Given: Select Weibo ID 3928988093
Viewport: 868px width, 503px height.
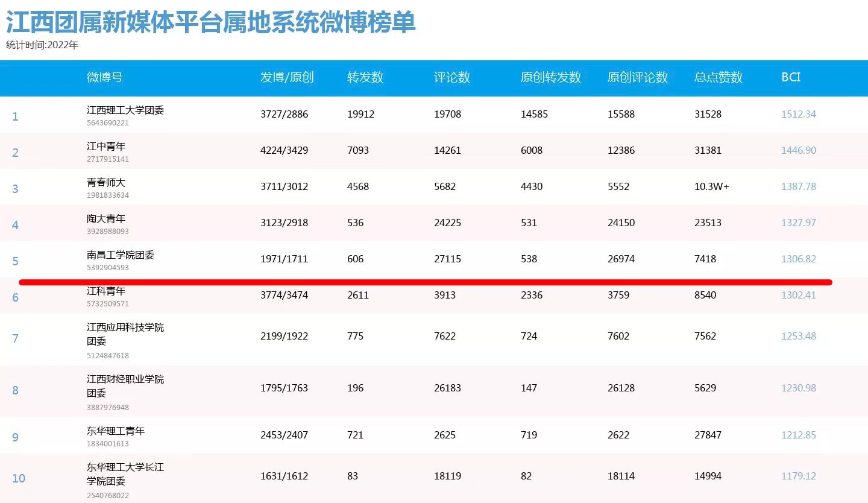Looking at the screenshot, I should (x=108, y=232).
